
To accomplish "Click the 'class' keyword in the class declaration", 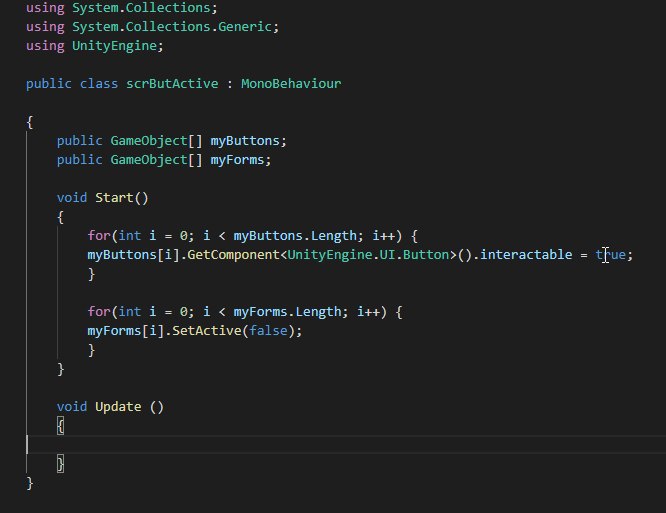I will click(x=99, y=84).
